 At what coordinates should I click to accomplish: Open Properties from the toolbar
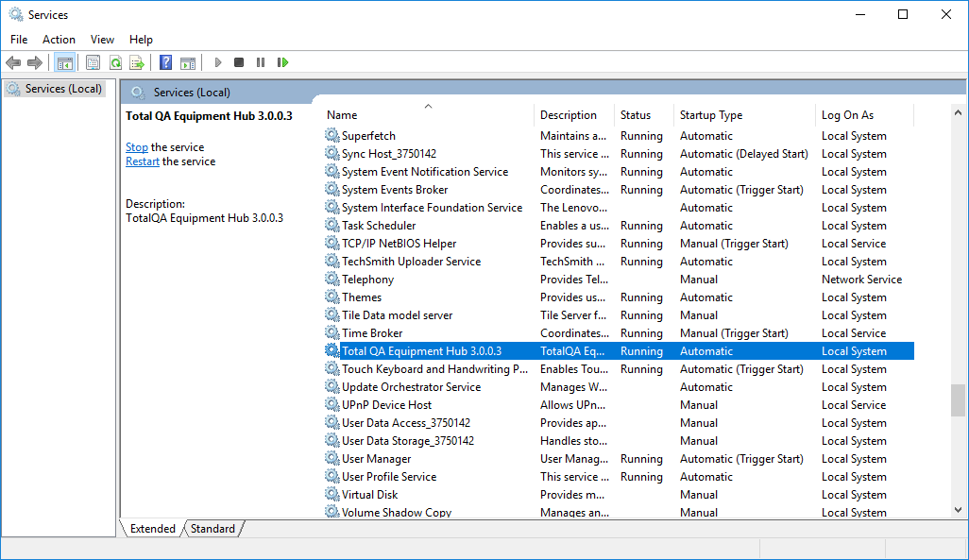pos(93,62)
